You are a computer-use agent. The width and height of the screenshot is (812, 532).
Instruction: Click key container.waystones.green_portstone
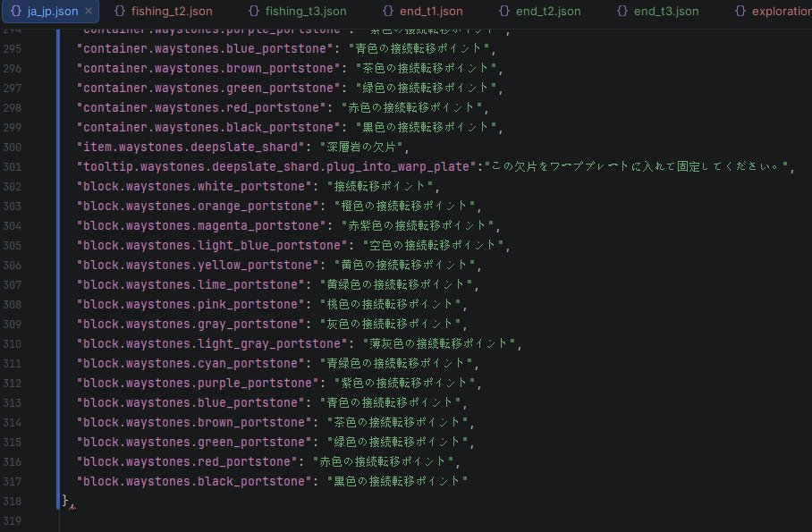click(x=208, y=88)
